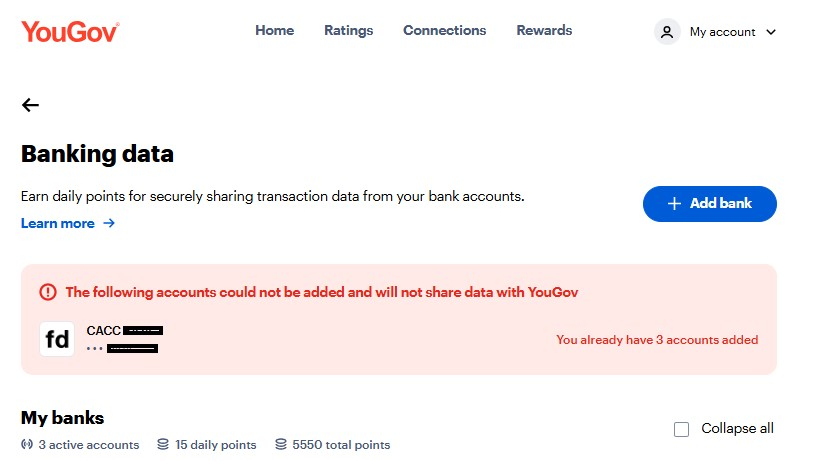Select the CACC account entry
814x461 pixels.
pos(124,339)
